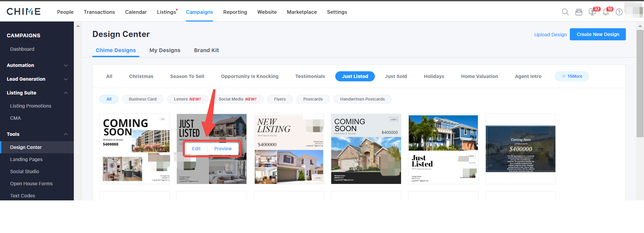Click Edit on the Just Listed design
This screenshot has width=644, height=233.
point(196,149)
